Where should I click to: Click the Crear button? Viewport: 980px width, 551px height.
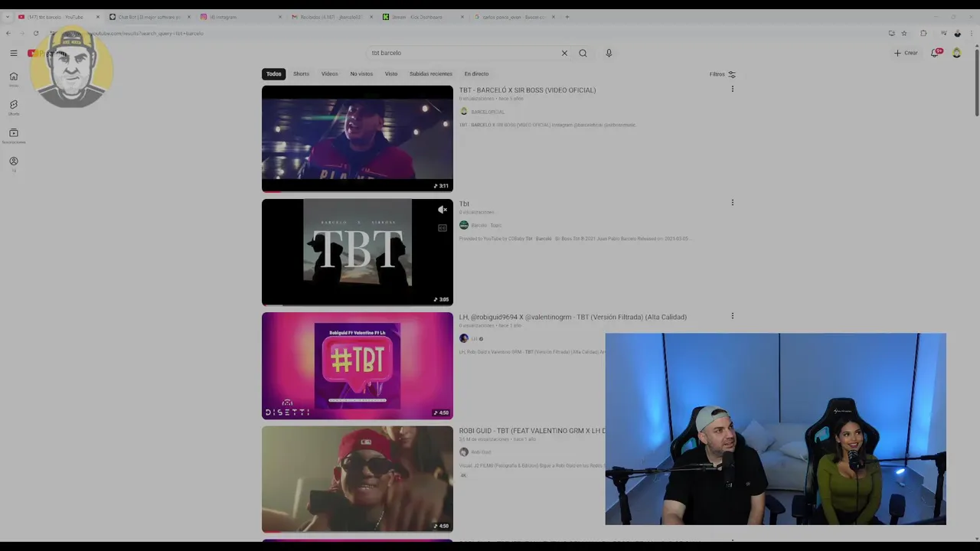[906, 53]
